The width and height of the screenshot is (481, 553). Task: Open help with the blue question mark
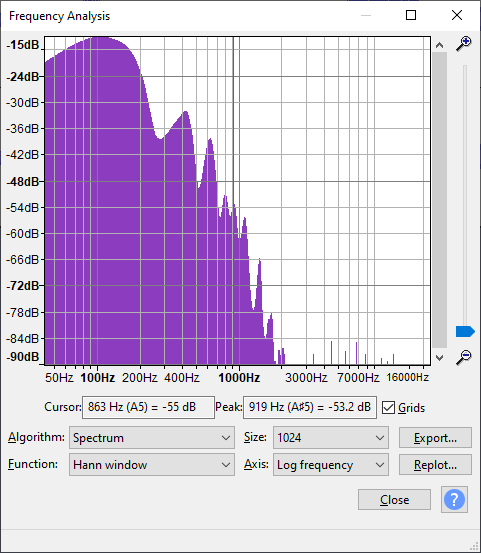(x=454, y=499)
